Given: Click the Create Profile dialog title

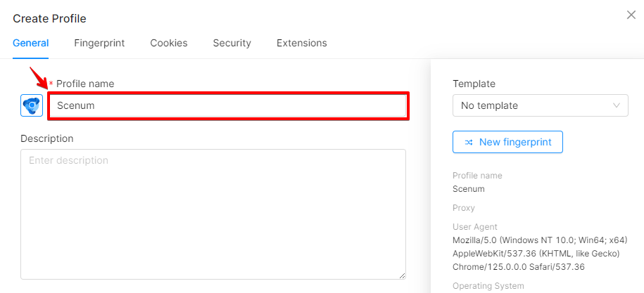Looking at the screenshot, I should click(x=49, y=18).
